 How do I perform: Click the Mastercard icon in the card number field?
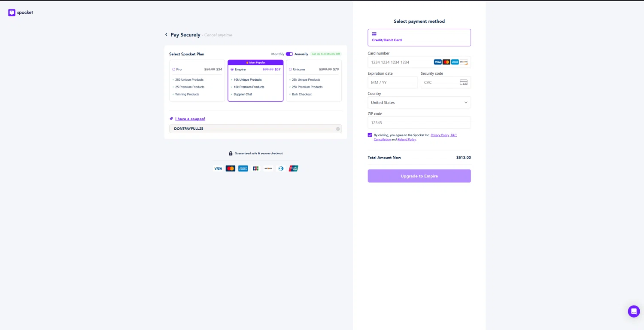coord(447,62)
